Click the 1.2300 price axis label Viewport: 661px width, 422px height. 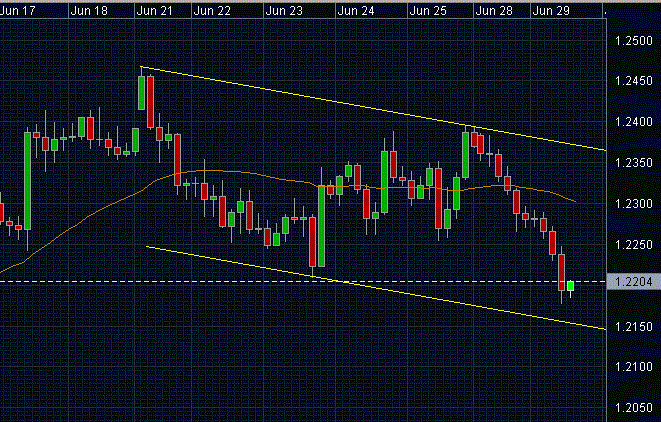(x=634, y=204)
